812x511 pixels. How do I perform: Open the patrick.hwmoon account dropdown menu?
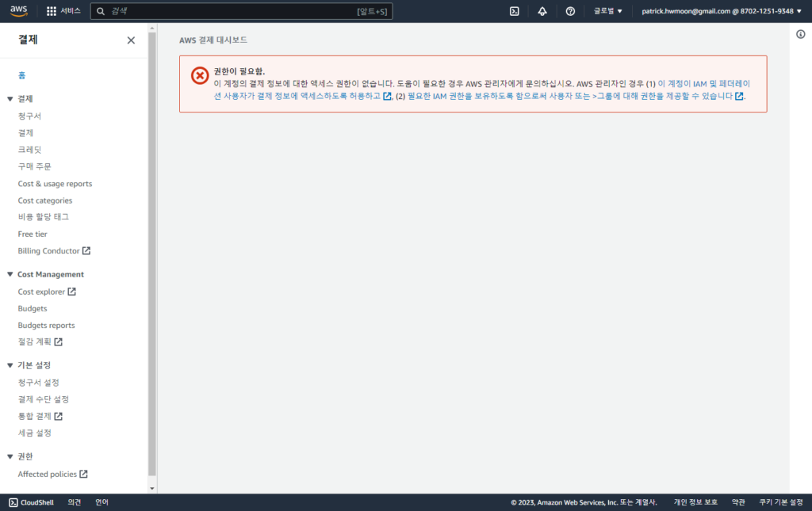[722, 11]
